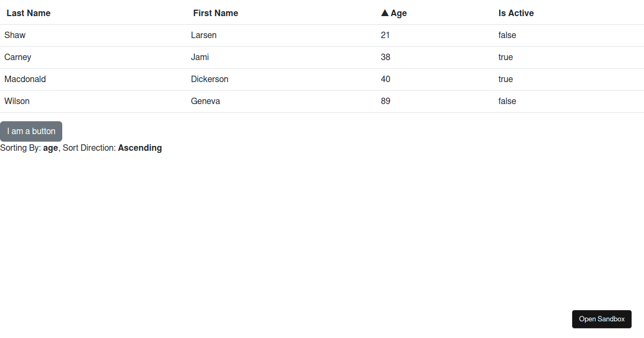Image resolution: width=644 pixels, height=338 pixels.
Task: Sort table by First Name header
Action: point(216,13)
